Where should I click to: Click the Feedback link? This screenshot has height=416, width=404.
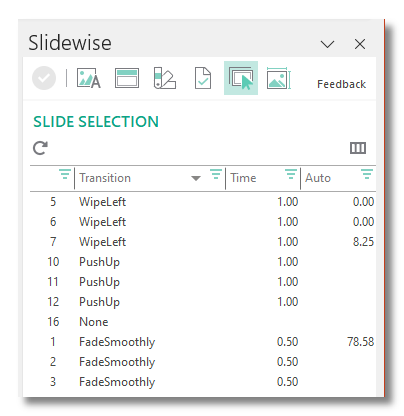[341, 84]
